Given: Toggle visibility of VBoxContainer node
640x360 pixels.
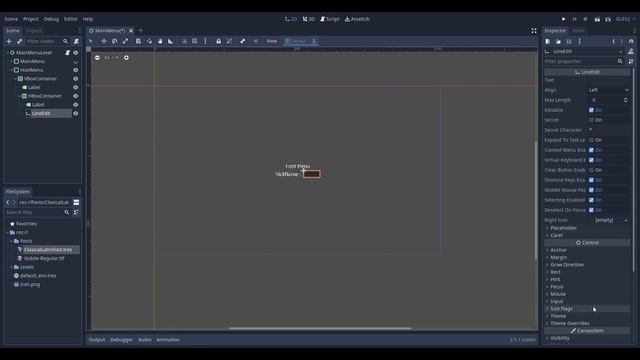Looking at the screenshot, I should pyautogui.click(x=76, y=79).
